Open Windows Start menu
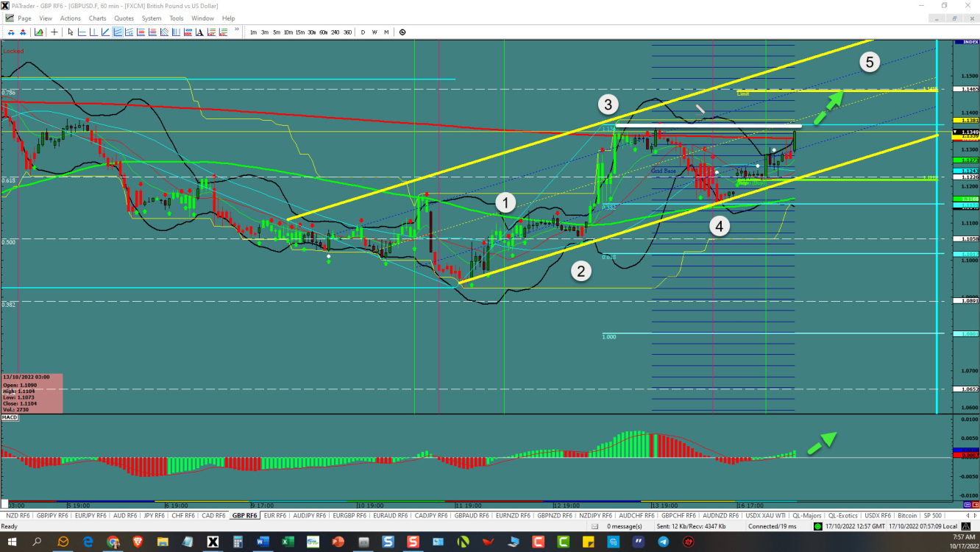The height and width of the screenshot is (552, 980). 12,542
